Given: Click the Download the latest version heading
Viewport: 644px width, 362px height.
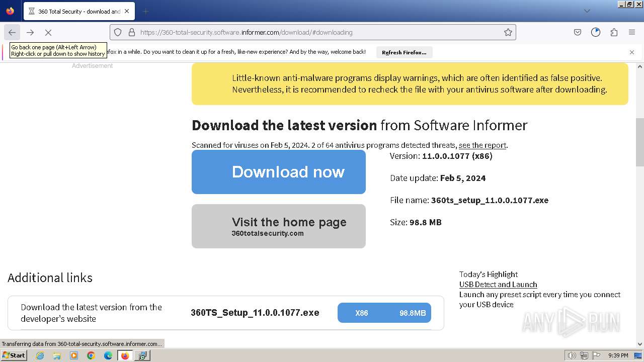Looking at the screenshot, I should tap(360, 125).
